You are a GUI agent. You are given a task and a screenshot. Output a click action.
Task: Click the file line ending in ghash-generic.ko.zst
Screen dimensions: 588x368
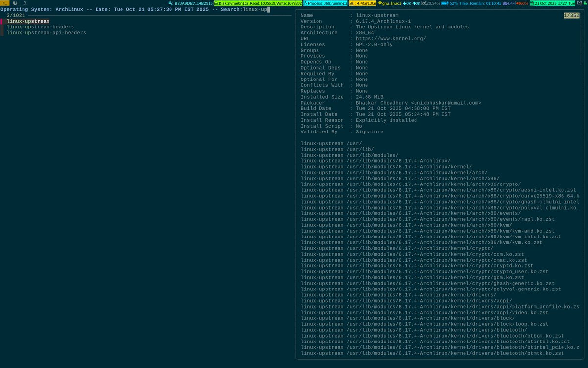(428, 283)
